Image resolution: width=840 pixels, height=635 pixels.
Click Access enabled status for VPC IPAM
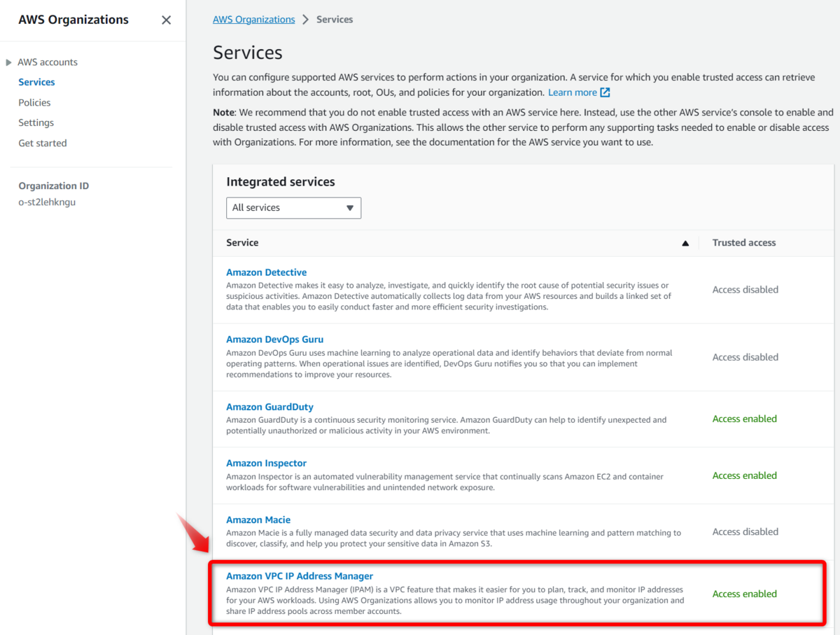(745, 594)
